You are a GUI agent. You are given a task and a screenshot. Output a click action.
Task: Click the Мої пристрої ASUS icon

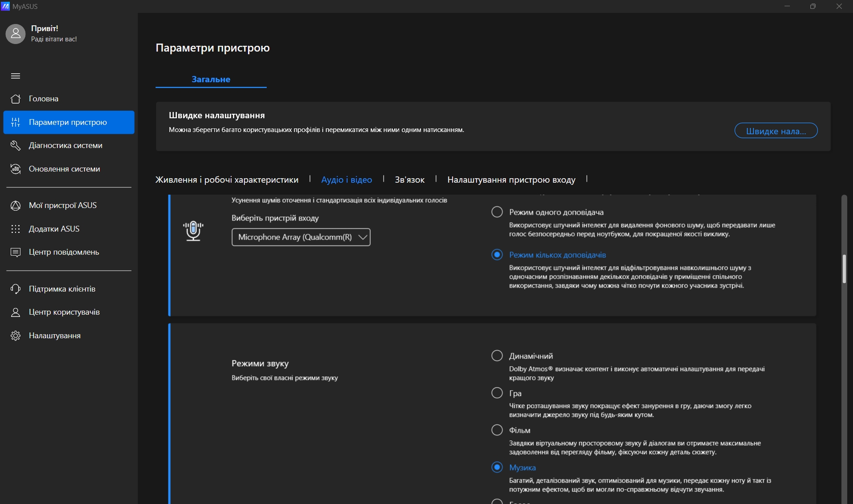pyautogui.click(x=16, y=205)
